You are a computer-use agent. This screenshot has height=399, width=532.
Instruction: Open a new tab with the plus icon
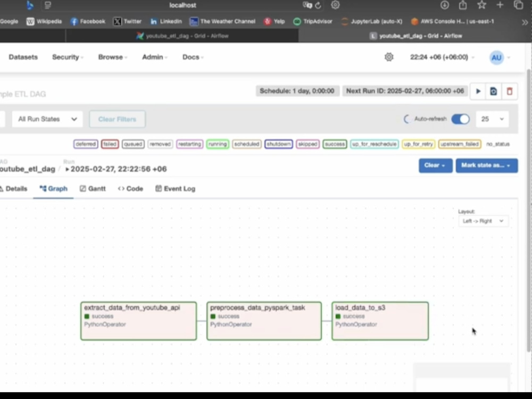(x=500, y=5)
